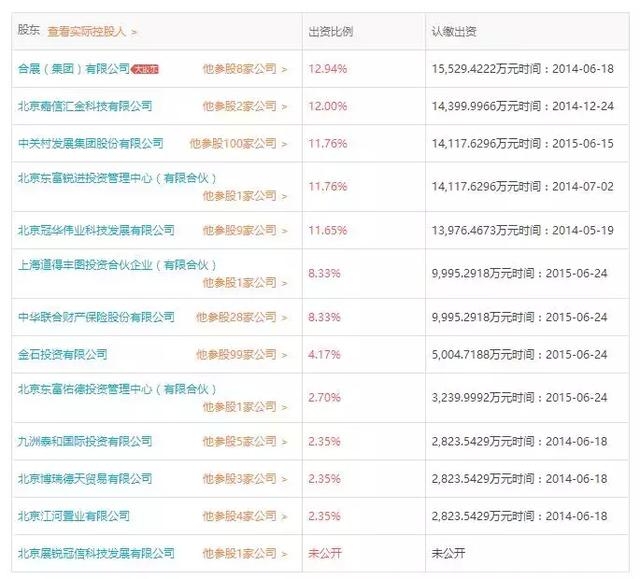Select the 4.17% share value

[x=324, y=354]
